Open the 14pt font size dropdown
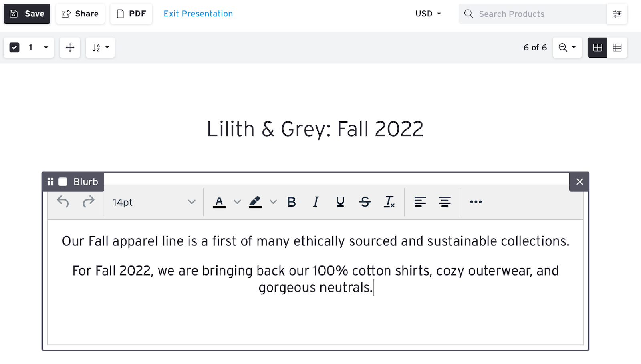The height and width of the screenshot is (364, 641). (153, 202)
